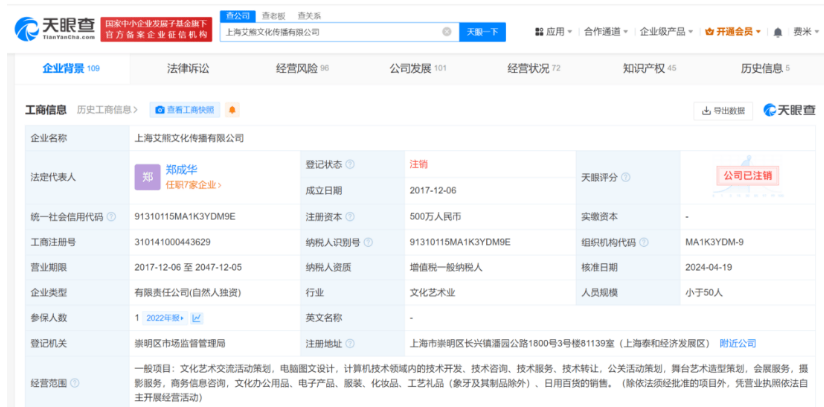Click the apps grid icon beside 应用
Viewport: 824px width, 407px height.
pos(539,32)
